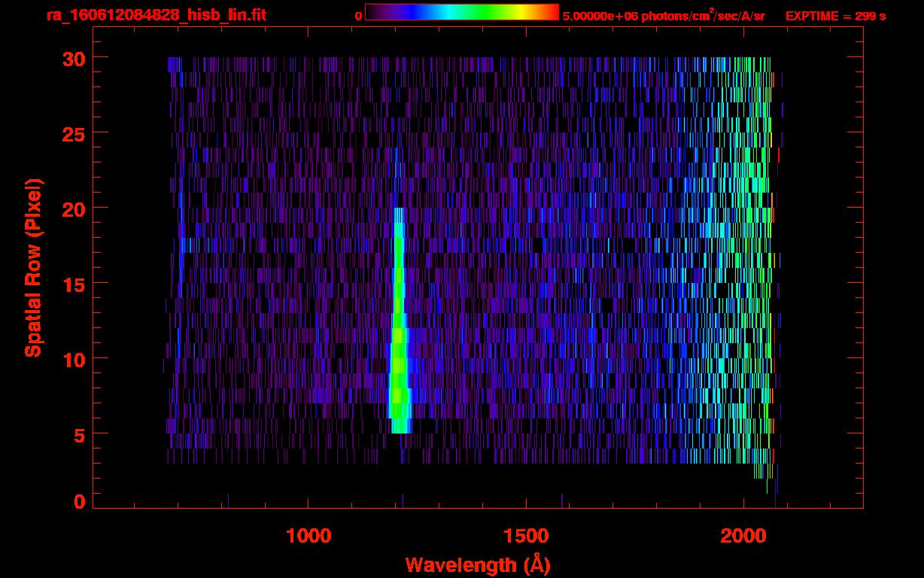Viewport: 924px width, 578px height.
Task: Click the 2000 wavelength tick label
Action: tap(743, 536)
